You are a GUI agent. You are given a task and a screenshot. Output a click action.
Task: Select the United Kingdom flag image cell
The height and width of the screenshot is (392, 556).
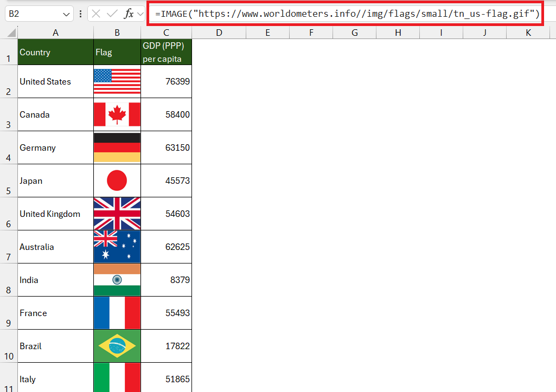[x=117, y=214]
